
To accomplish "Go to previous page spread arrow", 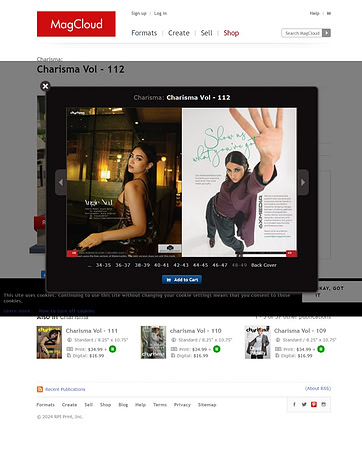I will pos(61,182).
